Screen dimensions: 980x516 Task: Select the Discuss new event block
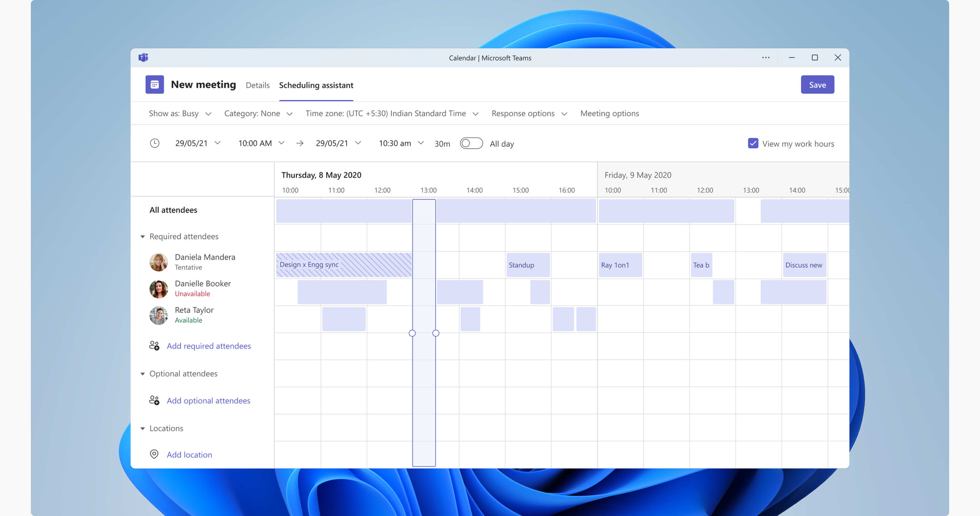(x=804, y=265)
